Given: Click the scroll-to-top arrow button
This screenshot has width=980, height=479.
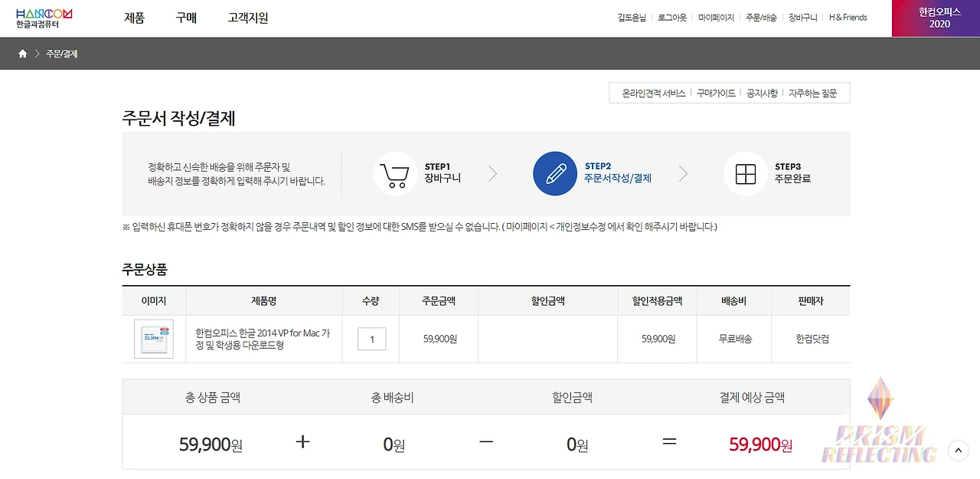Looking at the screenshot, I should pos(959,451).
